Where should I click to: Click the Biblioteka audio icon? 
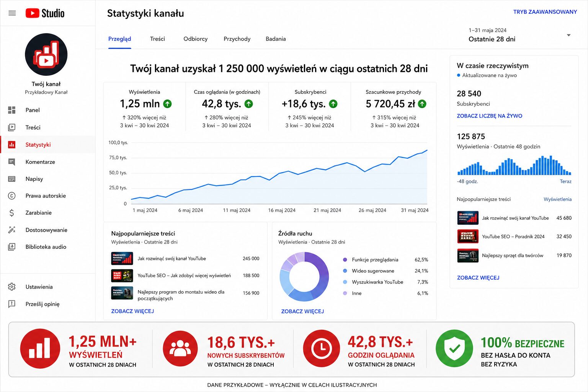coord(12,247)
